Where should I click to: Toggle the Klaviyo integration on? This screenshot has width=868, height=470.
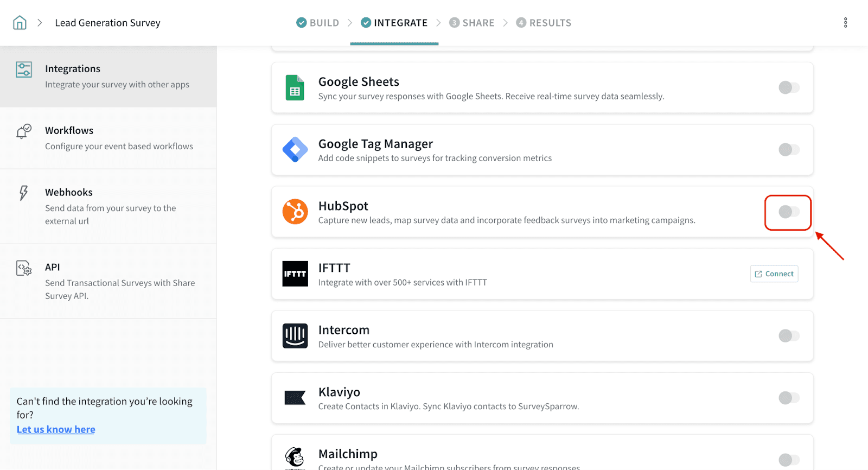coord(789,398)
